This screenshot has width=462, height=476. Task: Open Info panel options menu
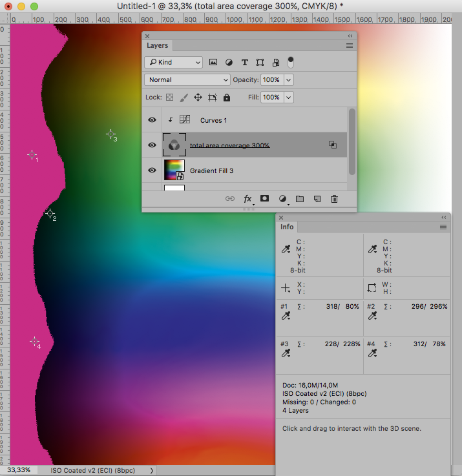[443, 227]
